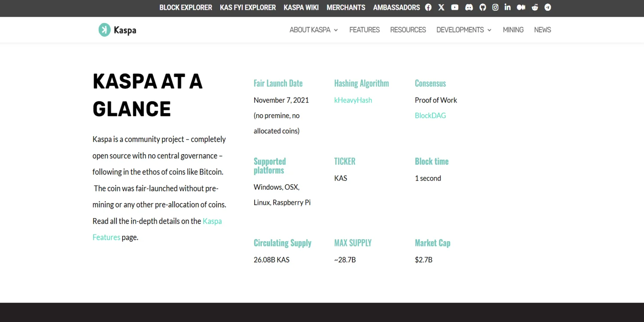
Task: Open the GitHub repository icon
Action: click(483, 7)
